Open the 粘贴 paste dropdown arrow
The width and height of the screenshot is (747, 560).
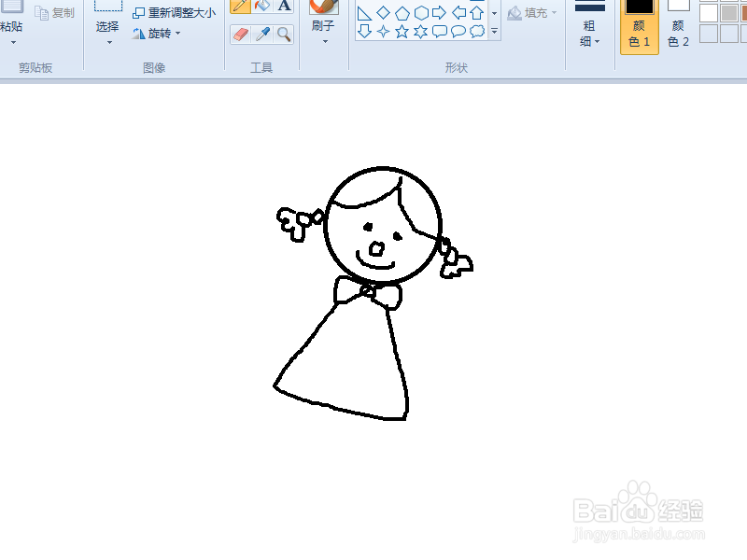13,42
